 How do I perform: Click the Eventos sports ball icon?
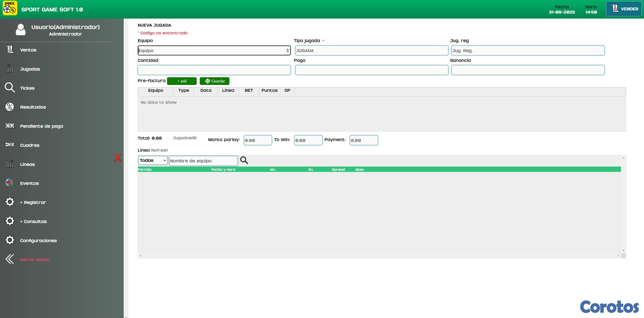[x=10, y=183]
